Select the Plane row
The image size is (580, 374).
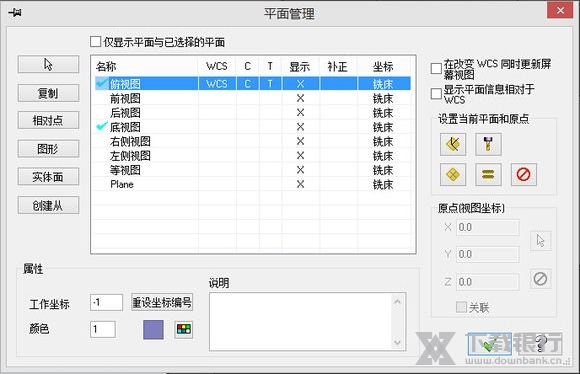[253, 184]
